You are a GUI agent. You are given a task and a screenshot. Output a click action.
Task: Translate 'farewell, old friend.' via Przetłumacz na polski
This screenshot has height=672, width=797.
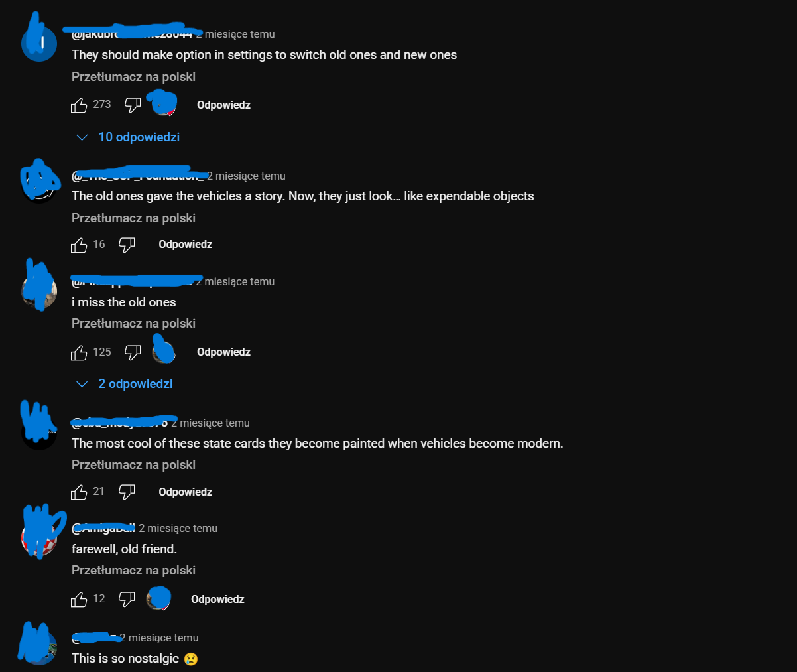point(133,570)
